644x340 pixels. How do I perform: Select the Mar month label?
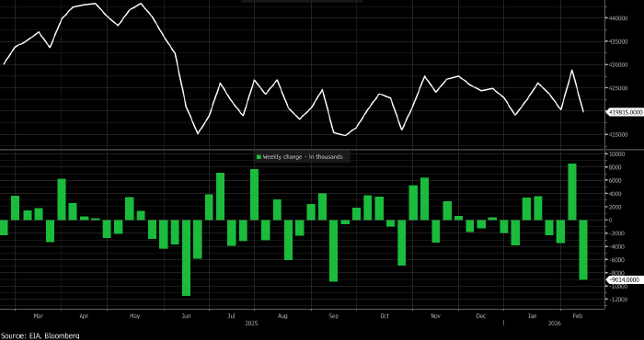[x=38, y=316]
